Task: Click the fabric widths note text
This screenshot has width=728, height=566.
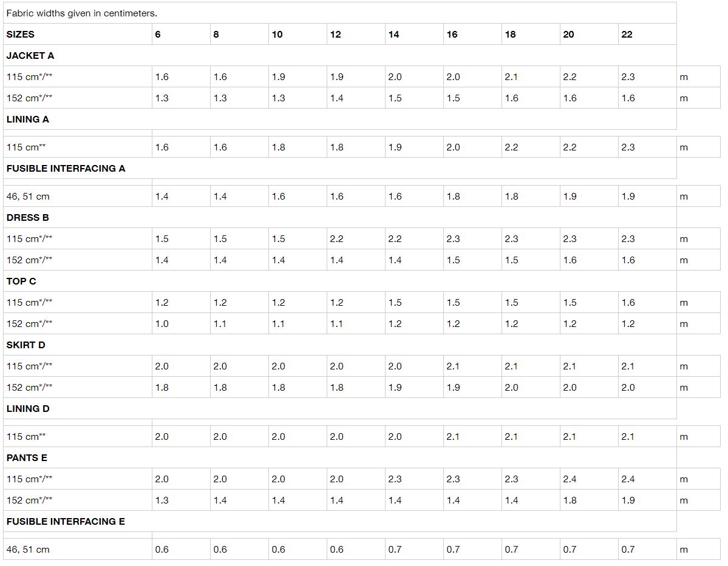Action: pyautogui.click(x=82, y=13)
